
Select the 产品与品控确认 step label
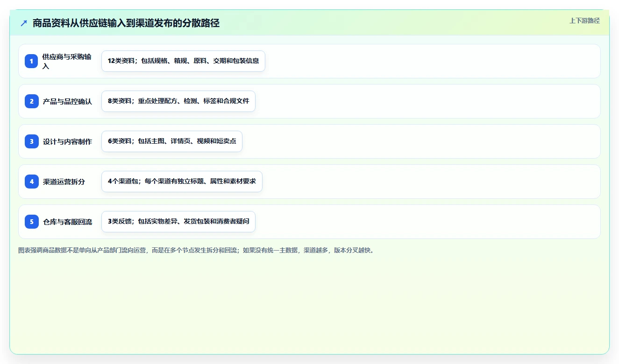point(67,101)
